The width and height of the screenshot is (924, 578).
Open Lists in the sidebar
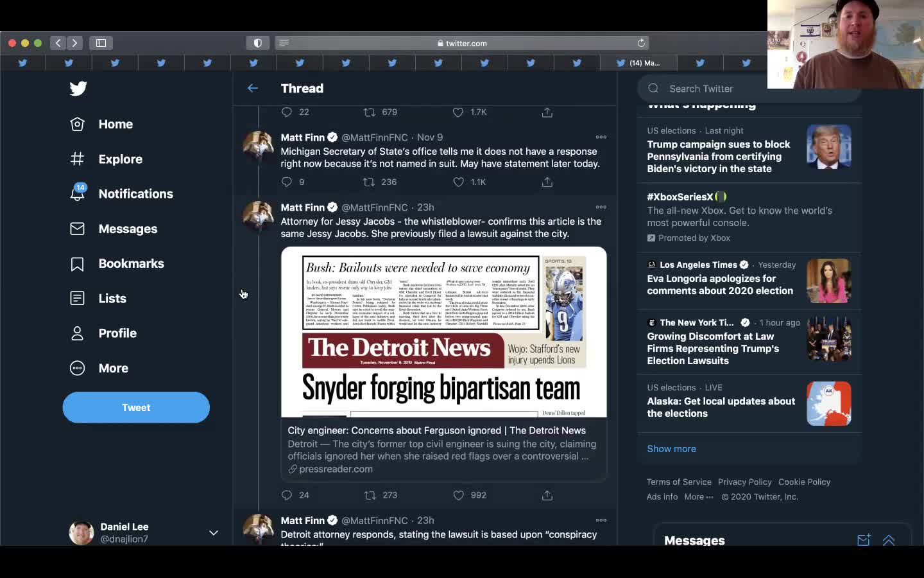(98, 299)
